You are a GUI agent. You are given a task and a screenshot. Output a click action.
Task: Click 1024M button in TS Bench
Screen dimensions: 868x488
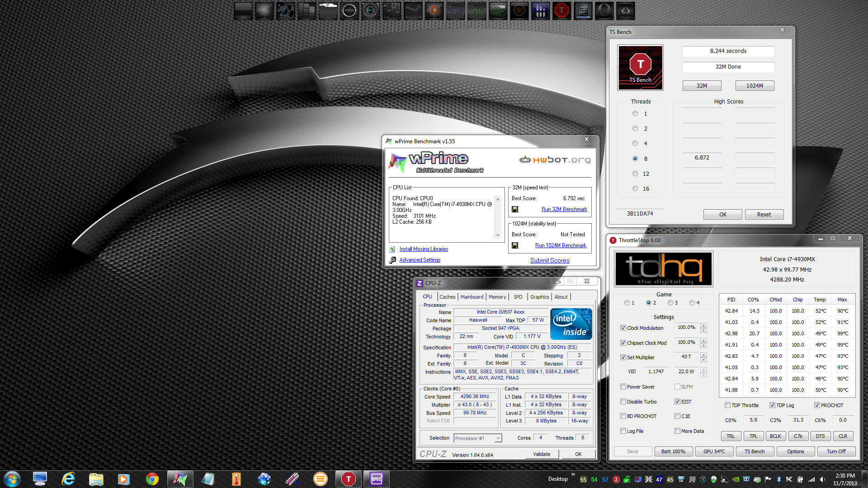pyautogui.click(x=755, y=85)
